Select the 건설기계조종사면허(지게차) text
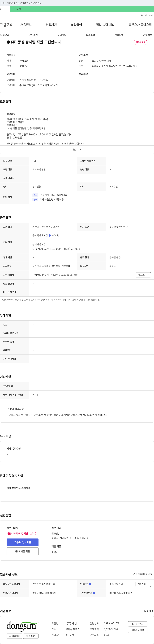The width and height of the screenshot is (154, 644). [x=54, y=195]
